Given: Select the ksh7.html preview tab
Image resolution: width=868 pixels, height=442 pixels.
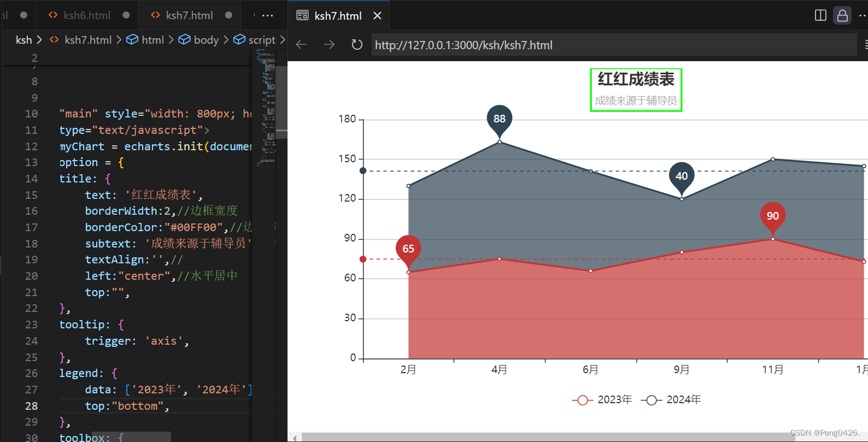Looking at the screenshot, I should tap(337, 16).
